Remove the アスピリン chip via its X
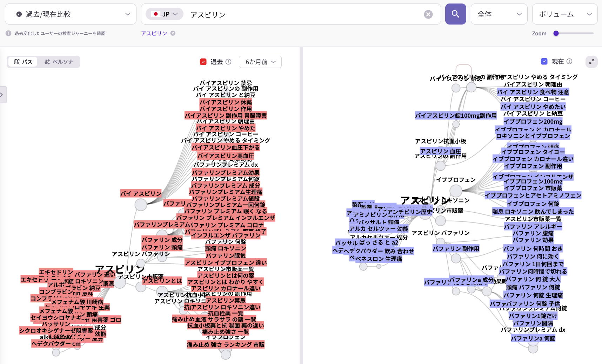 pyautogui.click(x=172, y=33)
